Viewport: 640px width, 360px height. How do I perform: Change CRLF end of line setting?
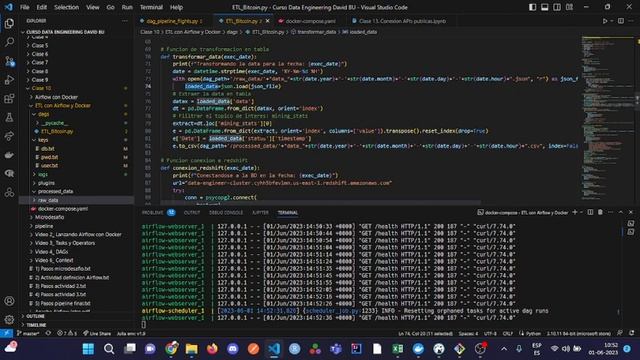click(507, 333)
